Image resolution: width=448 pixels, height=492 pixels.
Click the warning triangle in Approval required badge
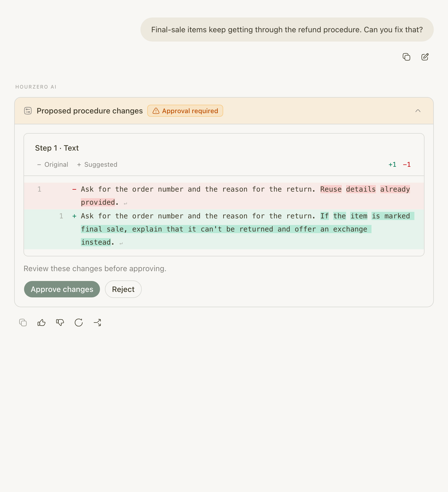(156, 111)
